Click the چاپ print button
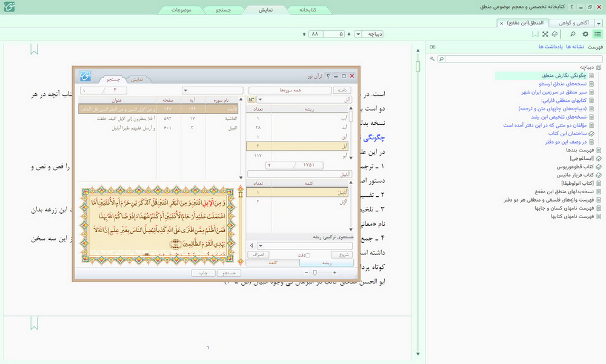Viewport: 606px width, 364px height. [x=203, y=273]
